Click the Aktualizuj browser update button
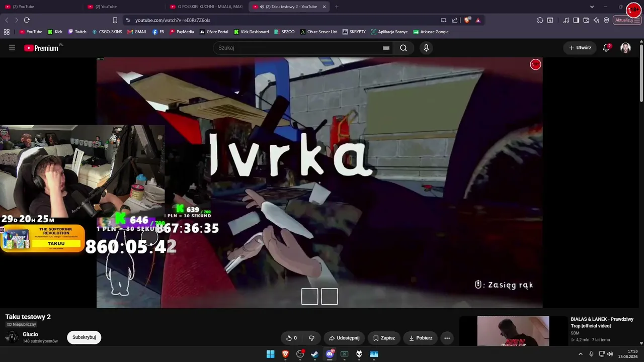 [627, 20]
